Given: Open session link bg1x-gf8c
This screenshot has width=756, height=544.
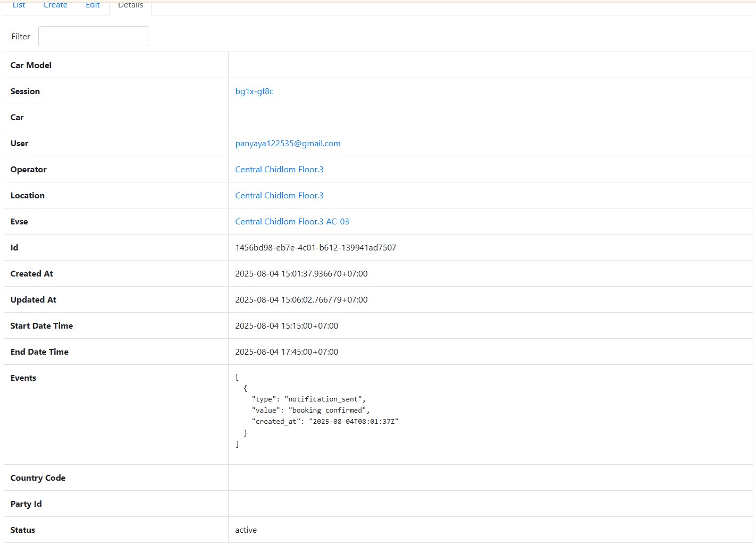Looking at the screenshot, I should (254, 91).
